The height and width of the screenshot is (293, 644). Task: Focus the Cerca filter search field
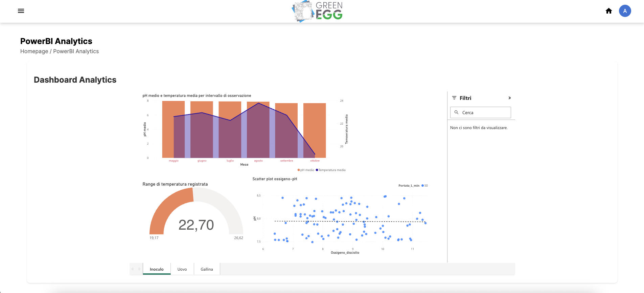484,112
